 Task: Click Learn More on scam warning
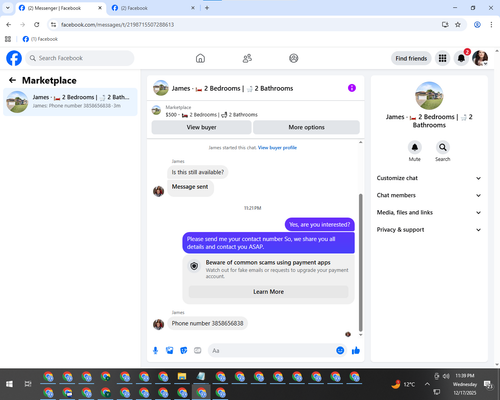point(268,292)
